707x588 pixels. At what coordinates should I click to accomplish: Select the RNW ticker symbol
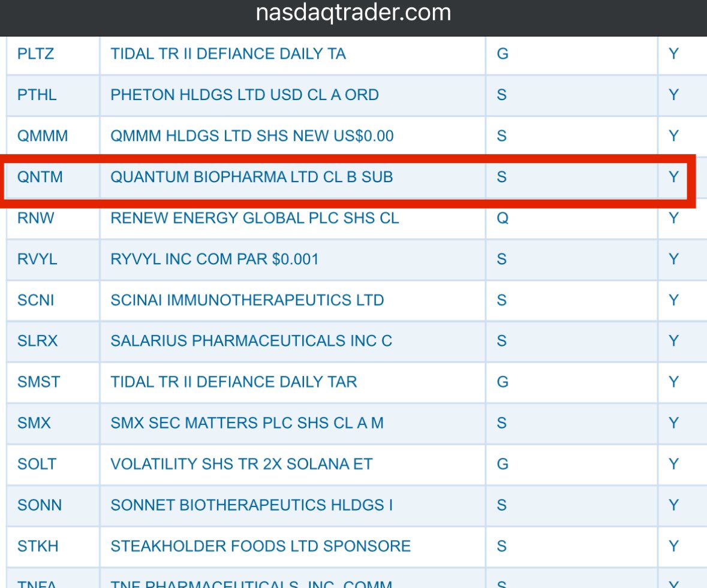click(35, 218)
